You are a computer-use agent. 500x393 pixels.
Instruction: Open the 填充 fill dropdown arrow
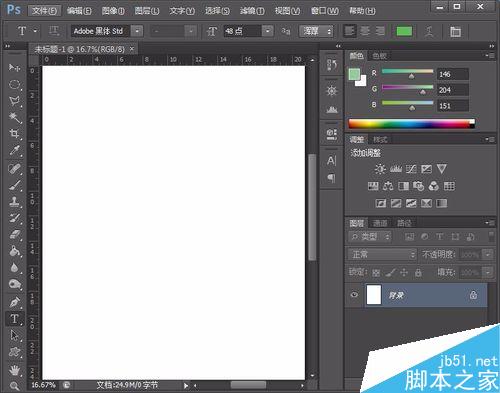(x=488, y=272)
